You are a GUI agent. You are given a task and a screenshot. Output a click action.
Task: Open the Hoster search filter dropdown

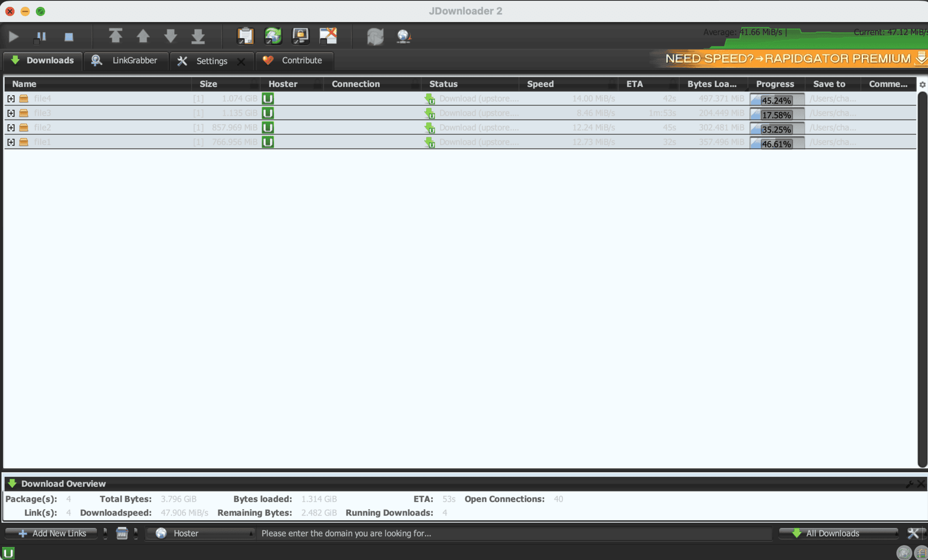click(x=201, y=533)
